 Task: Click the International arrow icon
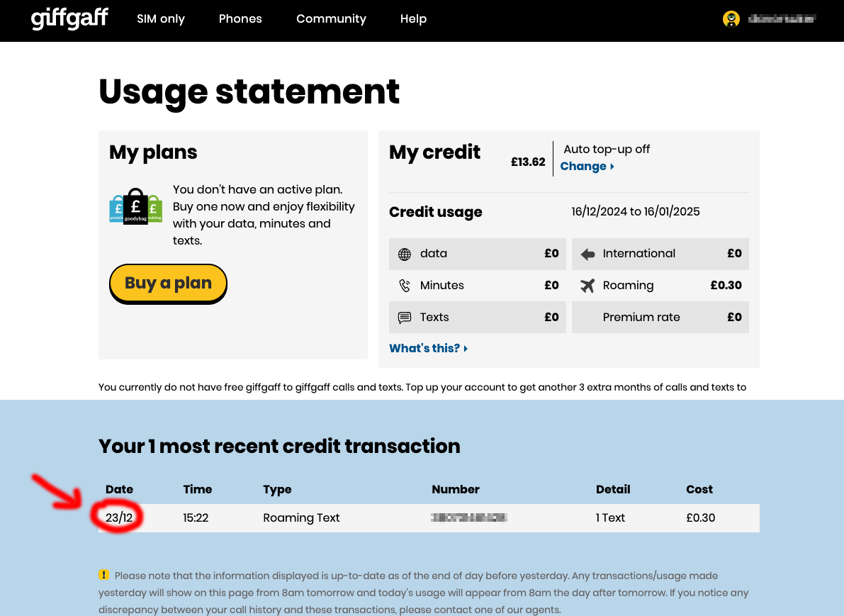(x=587, y=254)
